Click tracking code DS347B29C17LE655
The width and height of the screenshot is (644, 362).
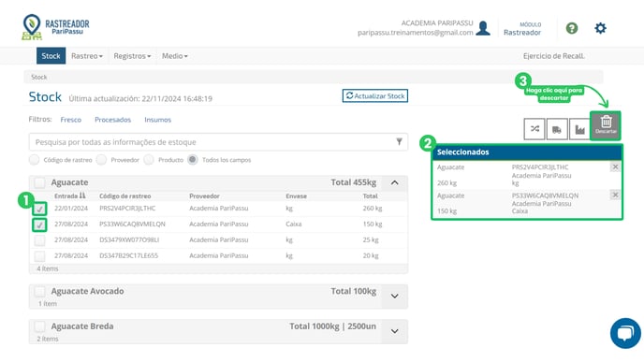[128, 255]
